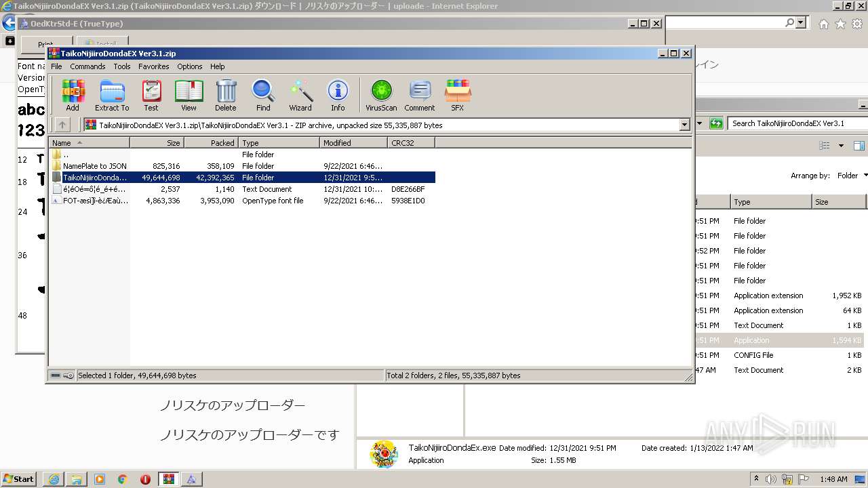Open Opera from the taskbar
The image size is (868, 488).
pos(146,479)
